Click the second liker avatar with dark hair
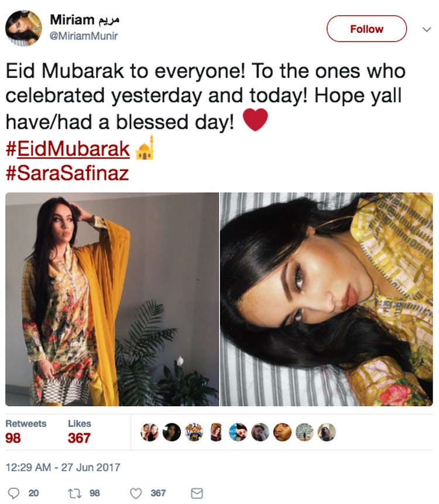Image resolution: width=439 pixels, height=504 pixels. (172, 432)
